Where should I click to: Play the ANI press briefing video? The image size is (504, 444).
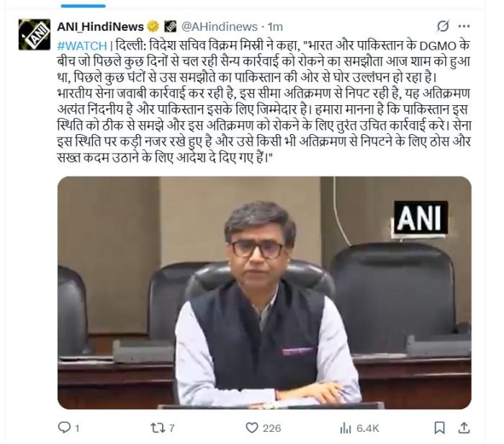(x=264, y=293)
